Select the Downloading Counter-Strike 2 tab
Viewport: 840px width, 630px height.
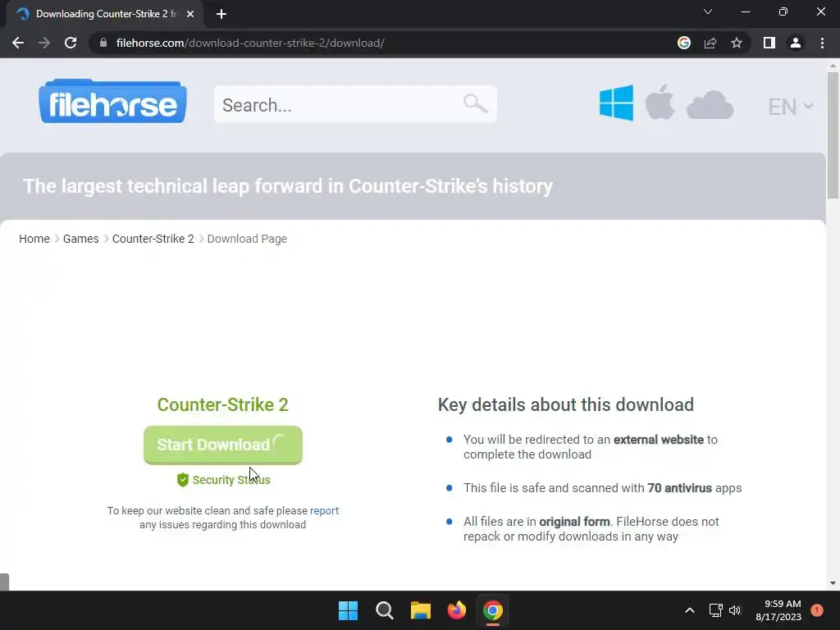(104, 14)
